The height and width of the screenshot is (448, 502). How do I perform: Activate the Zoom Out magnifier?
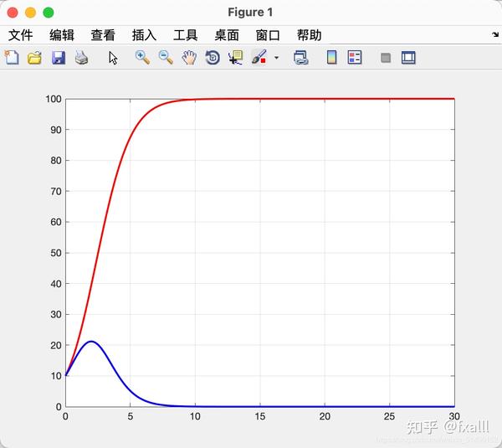coord(166,58)
